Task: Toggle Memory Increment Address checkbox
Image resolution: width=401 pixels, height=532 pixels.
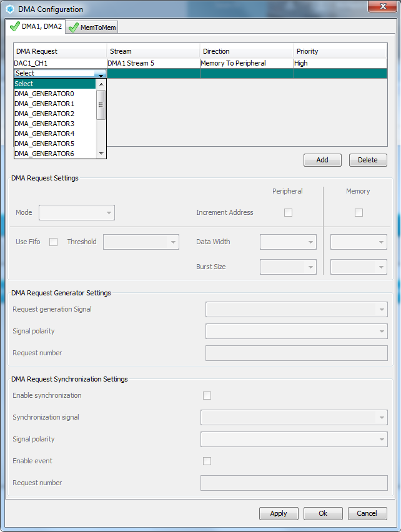Action: point(359,213)
